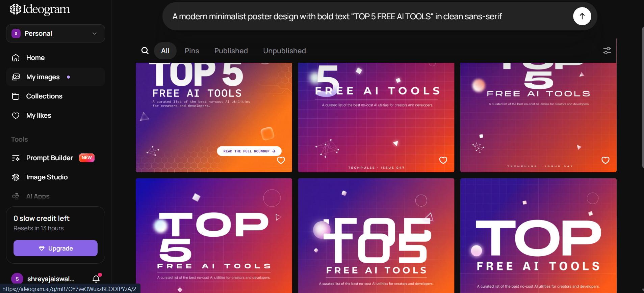Open the notifications bell

[96, 279]
